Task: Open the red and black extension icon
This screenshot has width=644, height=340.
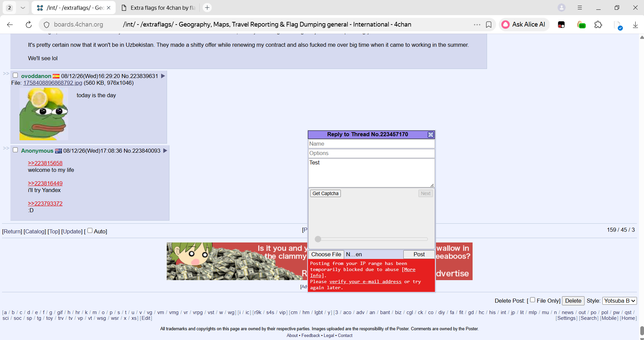Action: [561, 25]
